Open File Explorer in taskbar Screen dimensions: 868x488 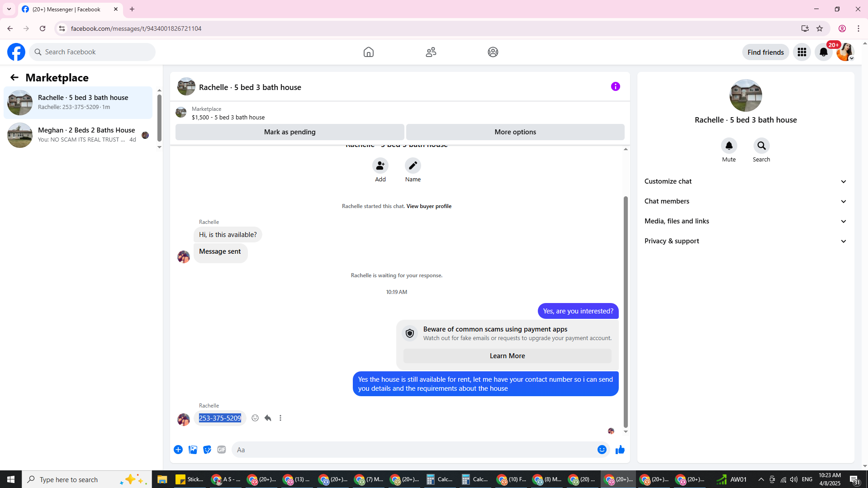pyautogui.click(x=162, y=479)
